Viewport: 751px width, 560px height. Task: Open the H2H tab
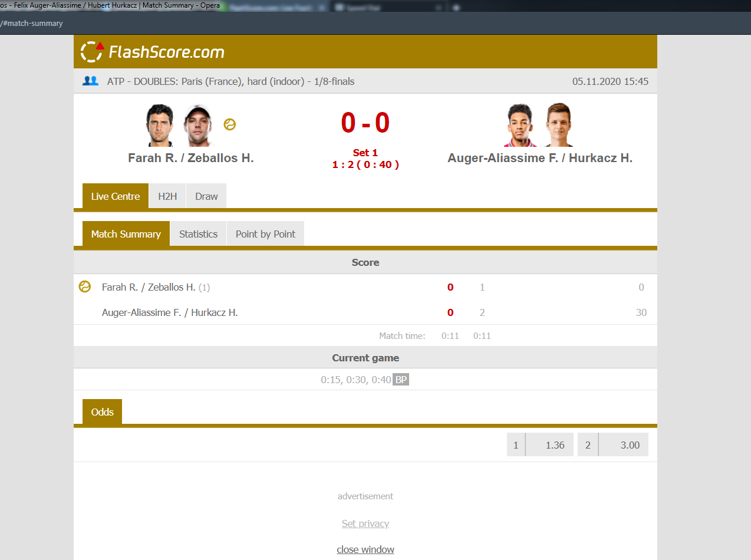[x=167, y=196]
